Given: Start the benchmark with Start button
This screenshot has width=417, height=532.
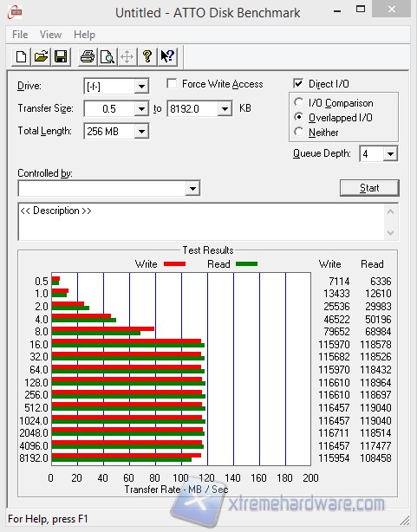Looking at the screenshot, I should coord(369,188).
